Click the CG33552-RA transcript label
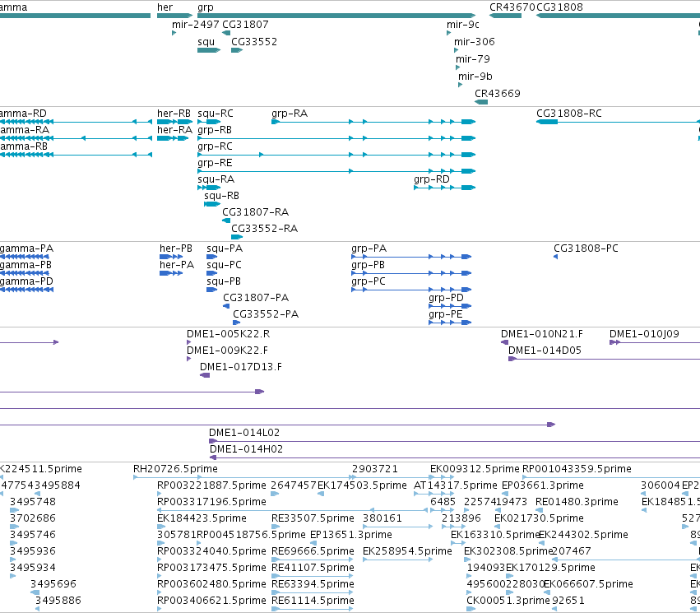Screen dimensions: 700x613 coord(265,229)
